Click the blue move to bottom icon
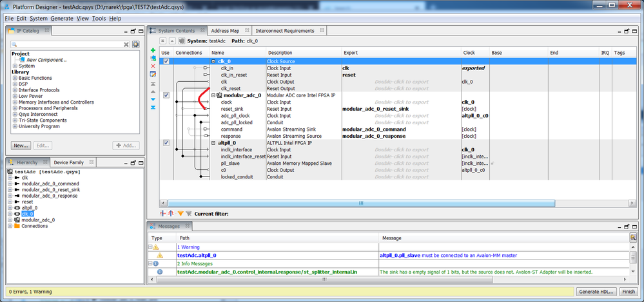The width and height of the screenshot is (644, 302). [153, 108]
